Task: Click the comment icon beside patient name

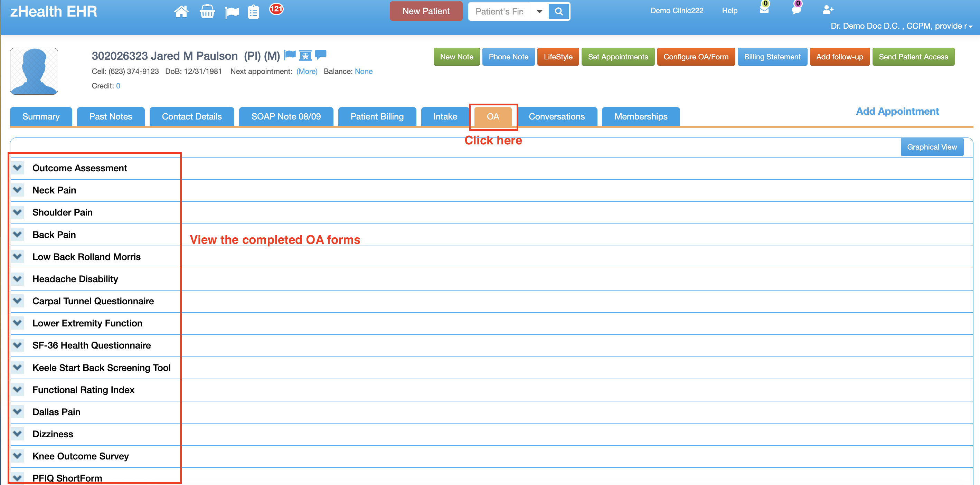Action: pyautogui.click(x=321, y=55)
